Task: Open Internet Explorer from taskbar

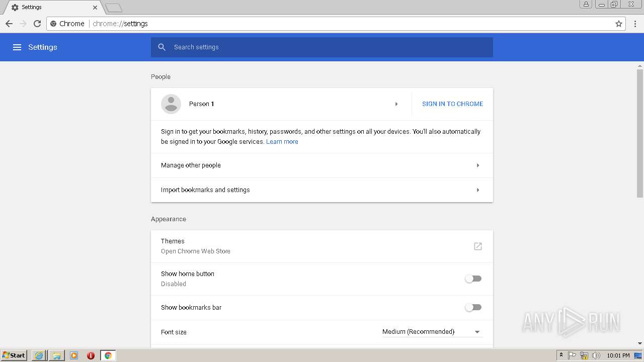Action: tap(39, 355)
